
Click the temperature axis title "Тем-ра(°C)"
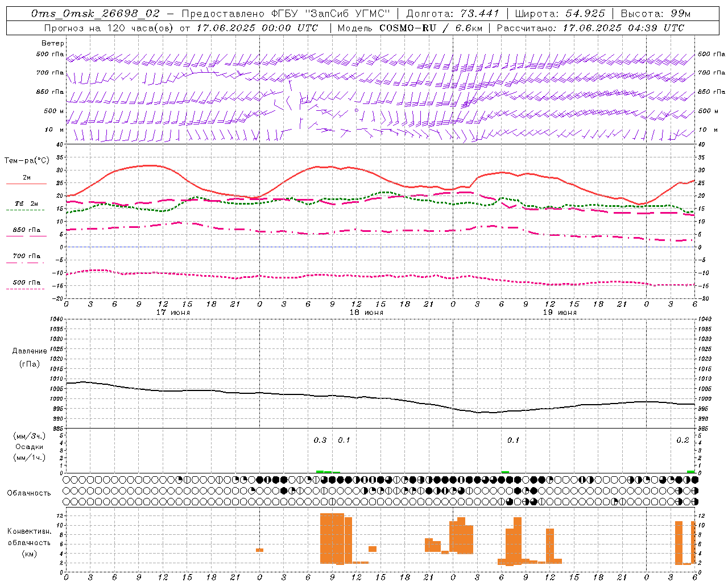(x=27, y=161)
